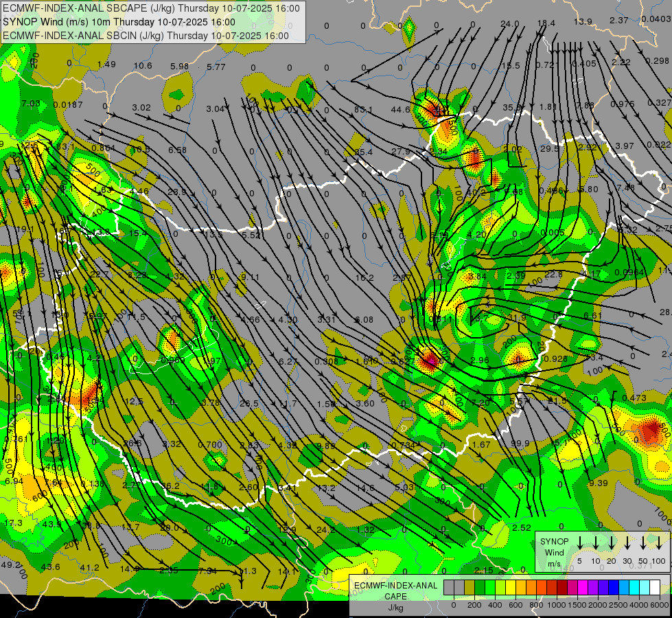The image size is (672, 618).
Task: Click the 6000 label on CAPE scale
Action: pyautogui.click(x=660, y=605)
